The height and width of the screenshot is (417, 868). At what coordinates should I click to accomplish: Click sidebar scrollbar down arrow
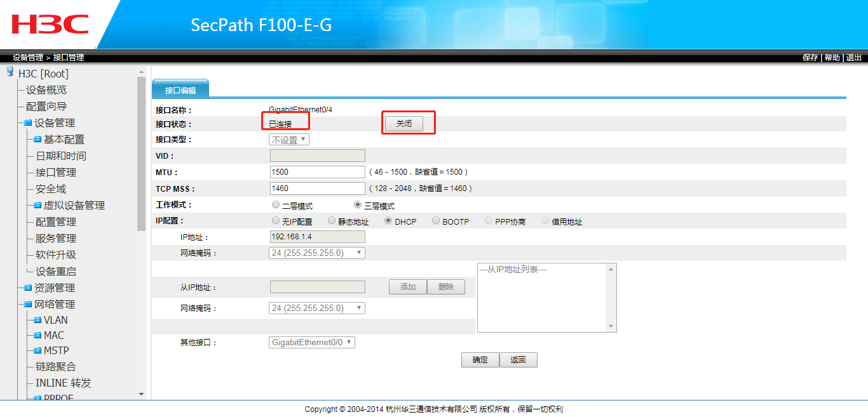(x=141, y=394)
